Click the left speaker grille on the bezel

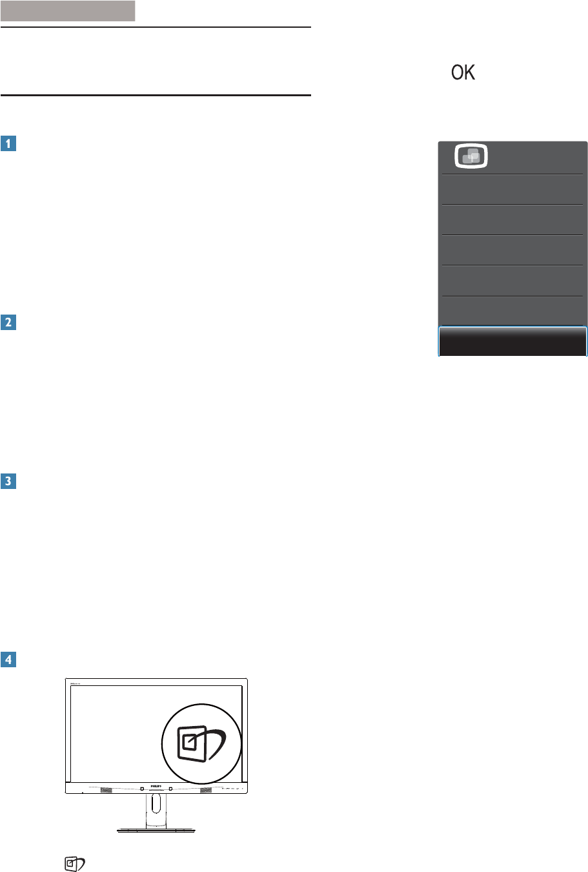pos(106,790)
